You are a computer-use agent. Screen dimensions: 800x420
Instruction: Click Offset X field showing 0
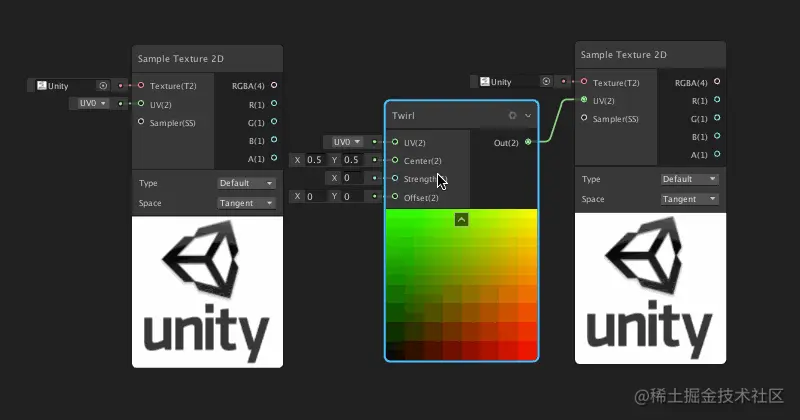315,196
